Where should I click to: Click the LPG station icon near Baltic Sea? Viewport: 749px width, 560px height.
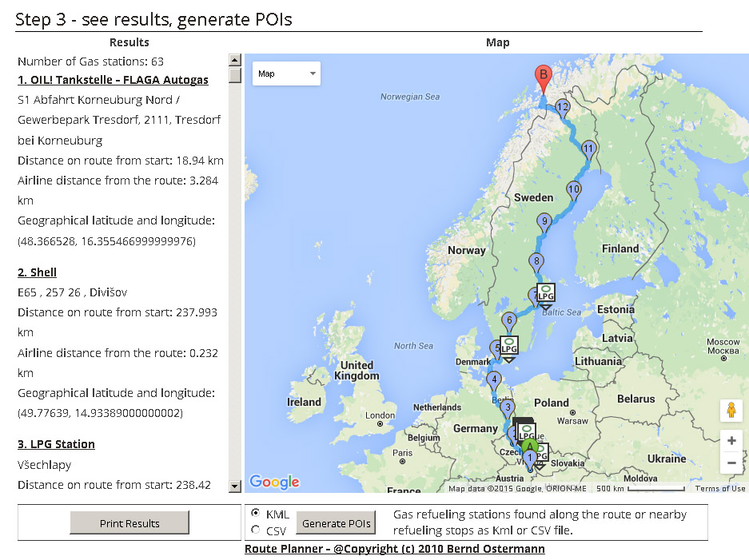point(545,296)
